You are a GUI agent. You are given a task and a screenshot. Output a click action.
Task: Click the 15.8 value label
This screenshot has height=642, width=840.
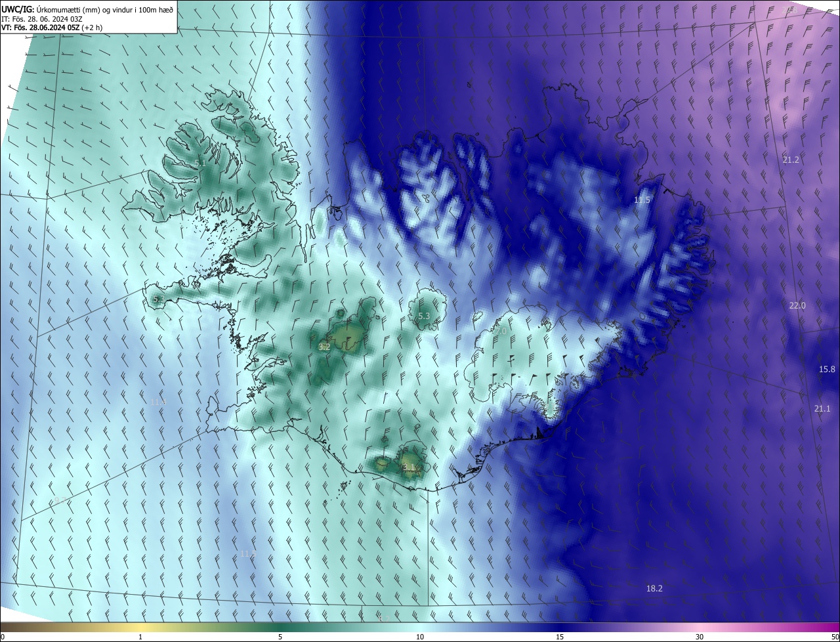pyautogui.click(x=827, y=370)
